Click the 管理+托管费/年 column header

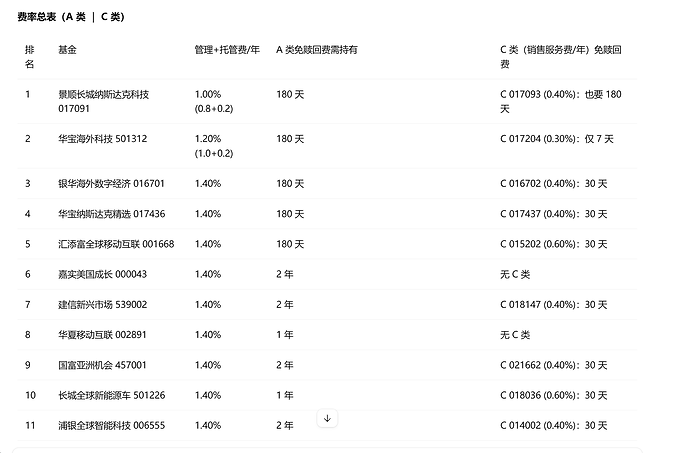[x=227, y=50]
